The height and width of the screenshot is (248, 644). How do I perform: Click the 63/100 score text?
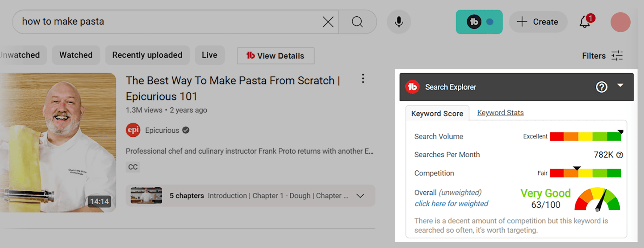[x=546, y=205]
